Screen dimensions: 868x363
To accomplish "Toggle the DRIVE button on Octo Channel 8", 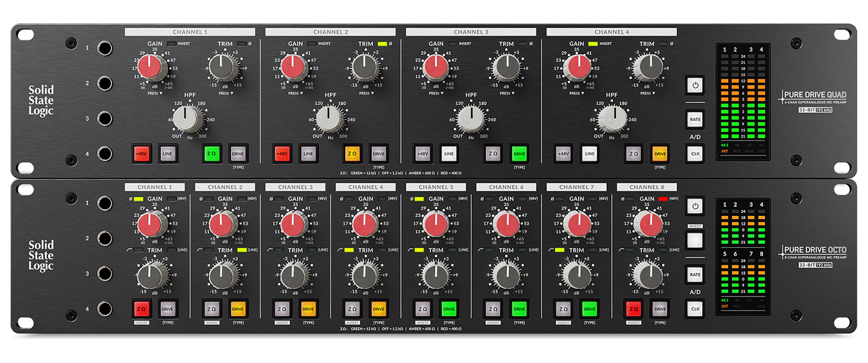I will click(x=660, y=309).
